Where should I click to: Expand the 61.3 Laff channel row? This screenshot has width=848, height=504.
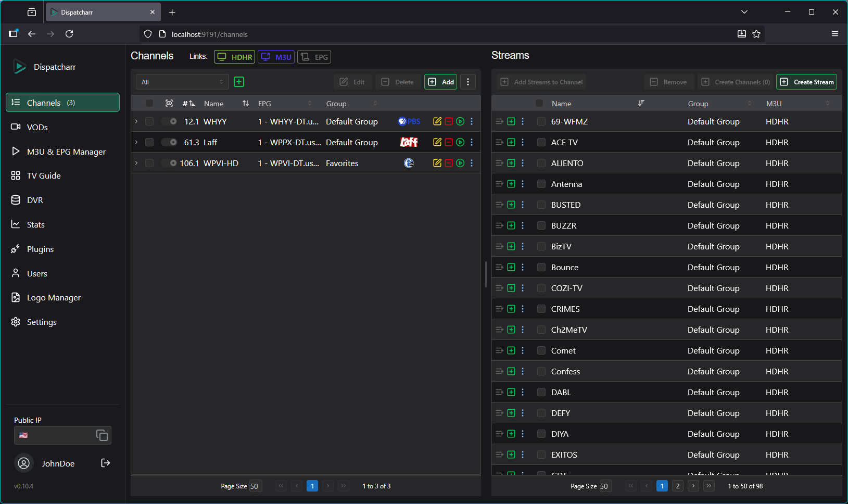coord(136,142)
